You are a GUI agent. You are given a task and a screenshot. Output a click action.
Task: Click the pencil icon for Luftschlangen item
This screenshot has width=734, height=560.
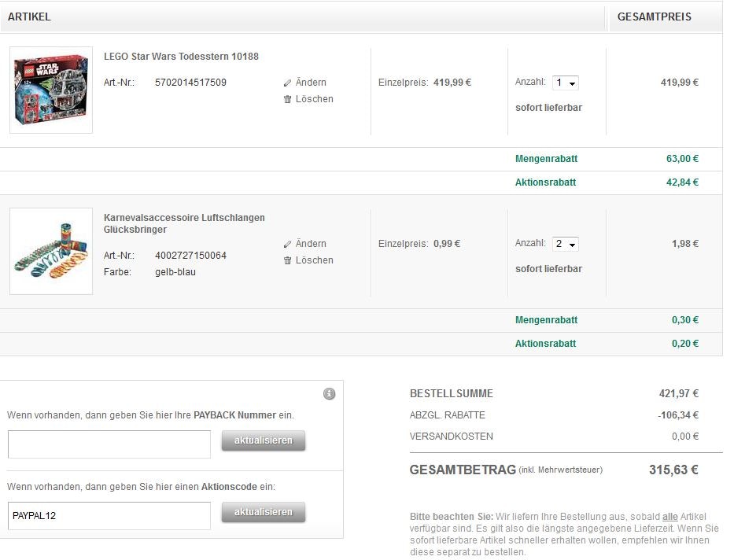click(x=287, y=244)
